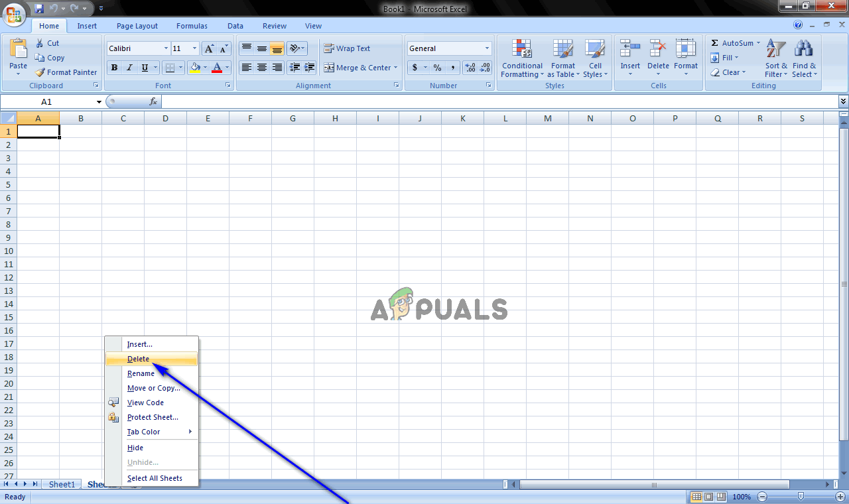Toggle bold formatting
Image resolution: width=849 pixels, height=504 pixels.
click(114, 68)
